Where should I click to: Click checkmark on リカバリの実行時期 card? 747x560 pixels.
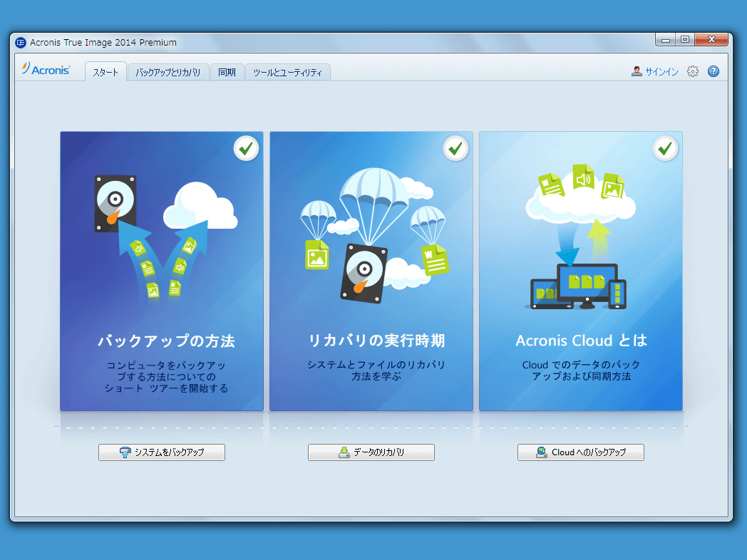pyautogui.click(x=455, y=149)
